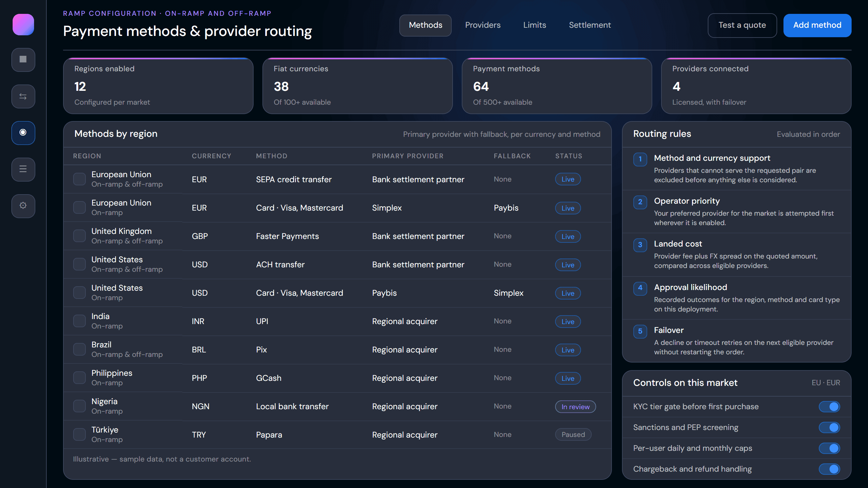Click the Live badge for Pix row
The width and height of the screenshot is (868, 488).
click(x=568, y=350)
